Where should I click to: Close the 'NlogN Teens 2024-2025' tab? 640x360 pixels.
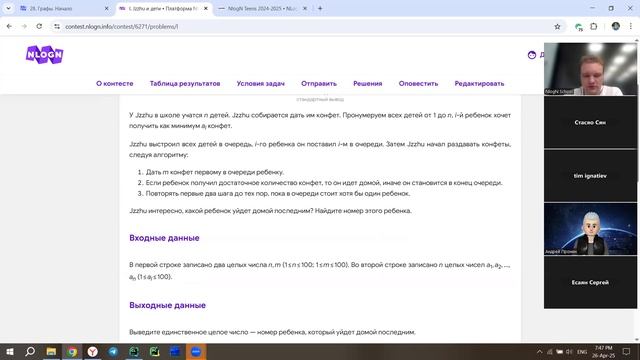pyautogui.click(x=304, y=8)
